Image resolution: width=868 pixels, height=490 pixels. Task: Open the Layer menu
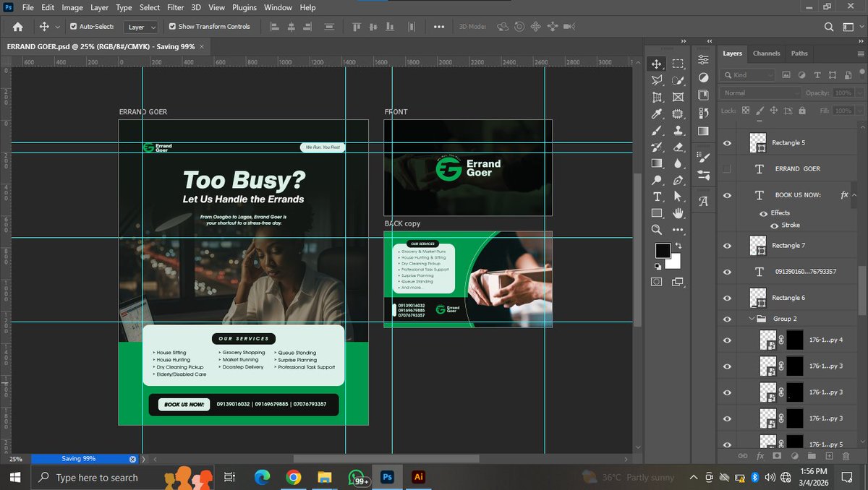coord(99,7)
